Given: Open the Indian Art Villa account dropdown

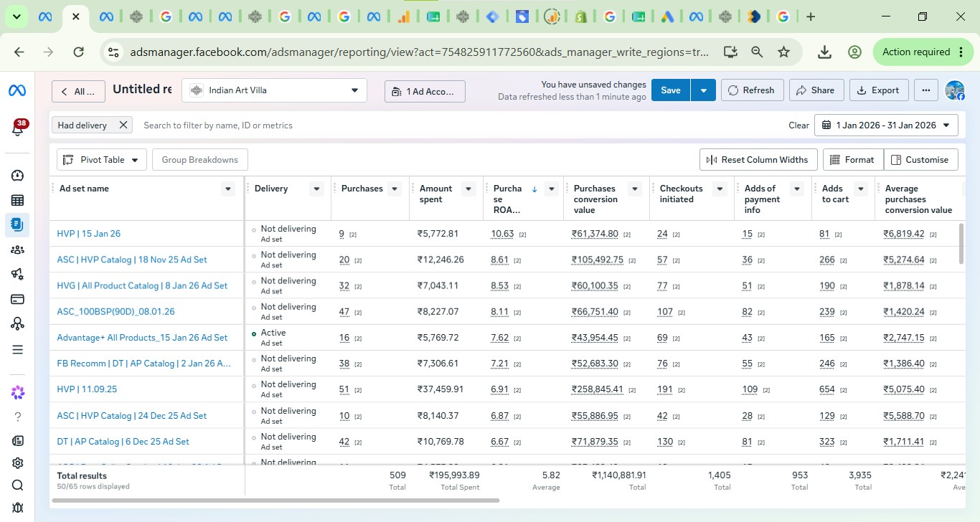Looking at the screenshot, I should [274, 90].
